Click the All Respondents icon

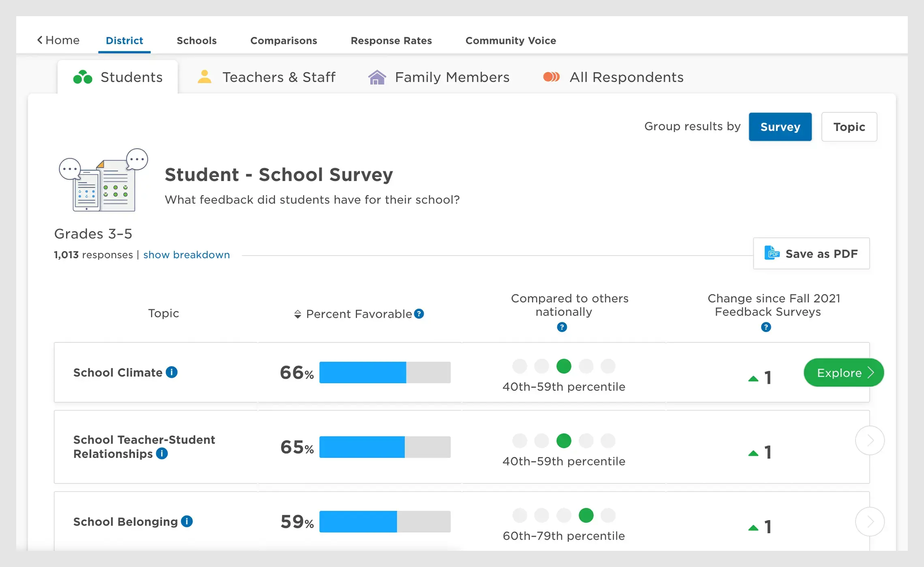551,77
